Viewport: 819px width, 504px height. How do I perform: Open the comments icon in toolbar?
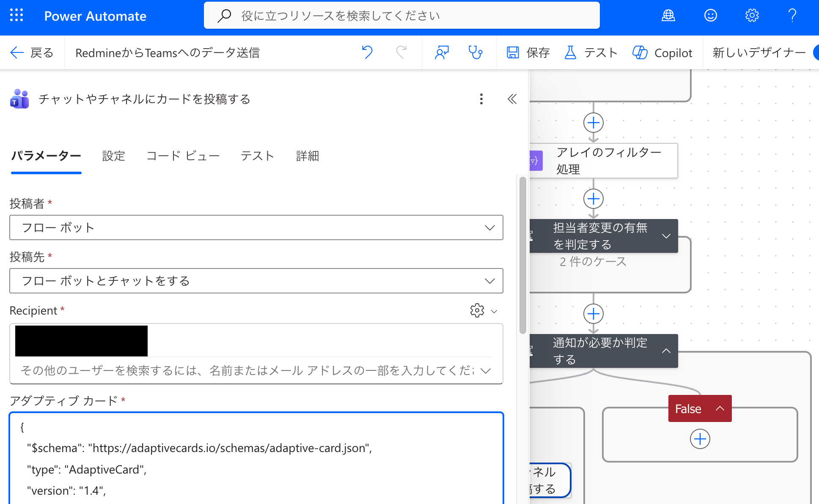[442, 52]
